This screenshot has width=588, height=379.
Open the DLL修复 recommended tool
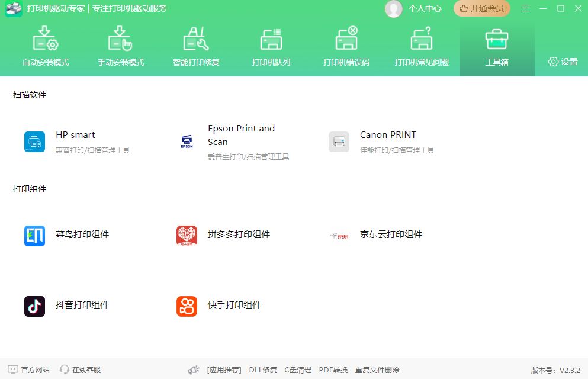click(263, 370)
